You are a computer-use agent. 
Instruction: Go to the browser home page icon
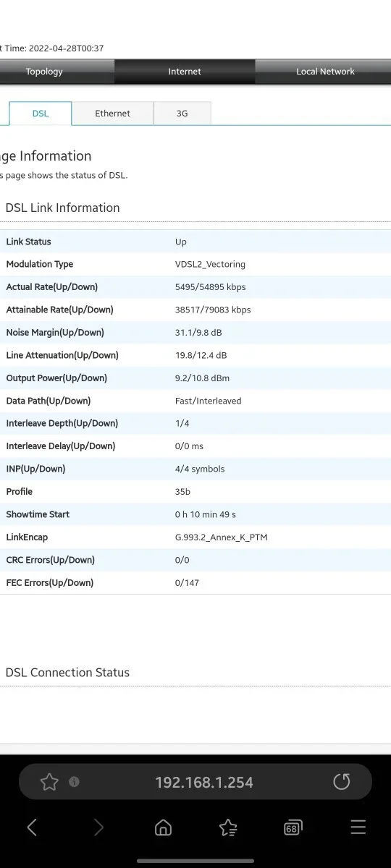coord(164,827)
